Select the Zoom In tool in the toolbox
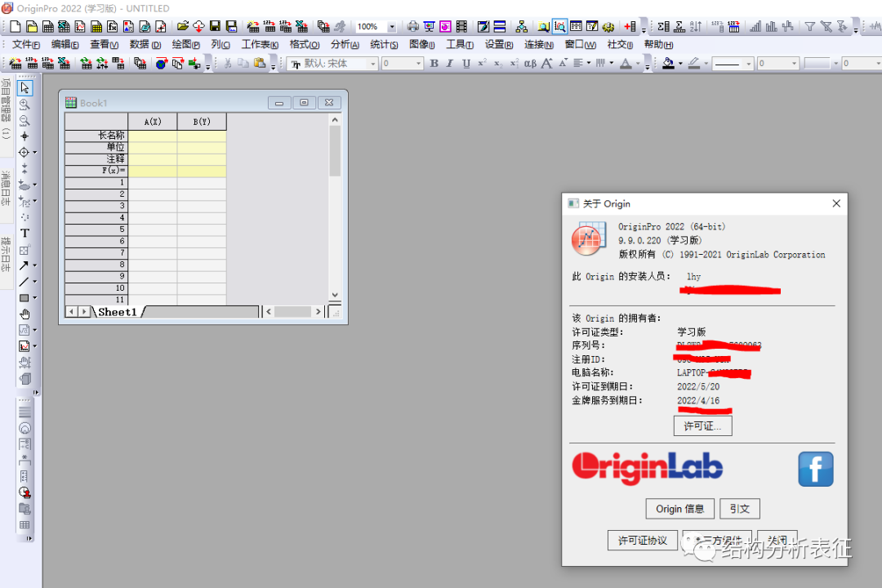Screen dimensions: 882x588 pos(24,104)
